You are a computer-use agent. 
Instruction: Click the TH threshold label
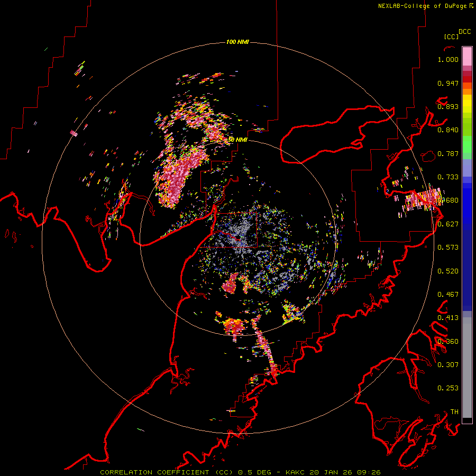(454, 412)
